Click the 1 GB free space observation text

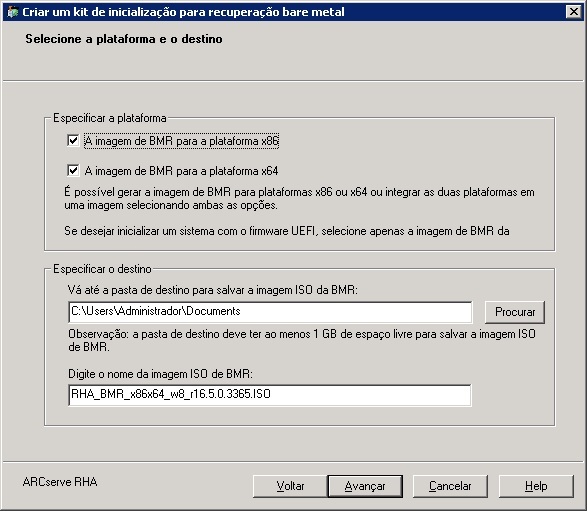coord(302,340)
